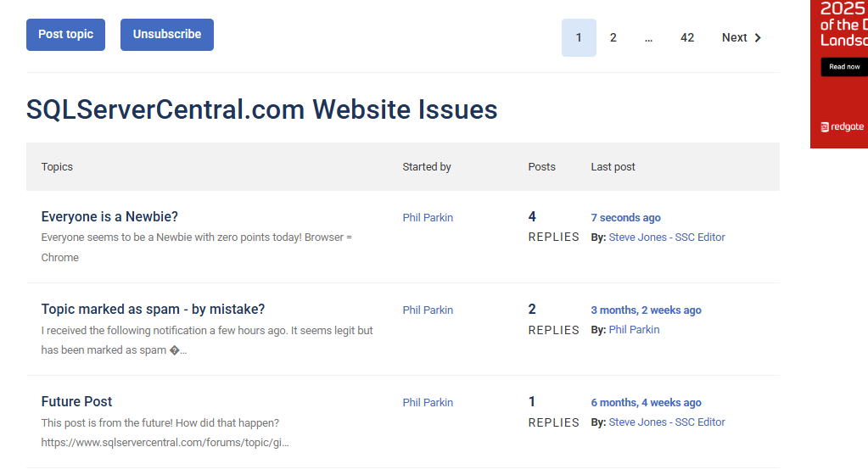
Task: View Phil Parkin profile on Newbie topic
Action: (428, 218)
